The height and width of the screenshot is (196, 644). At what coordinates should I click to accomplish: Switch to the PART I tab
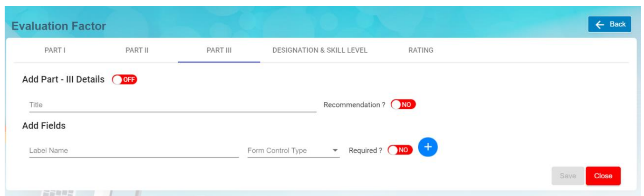click(55, 50)
